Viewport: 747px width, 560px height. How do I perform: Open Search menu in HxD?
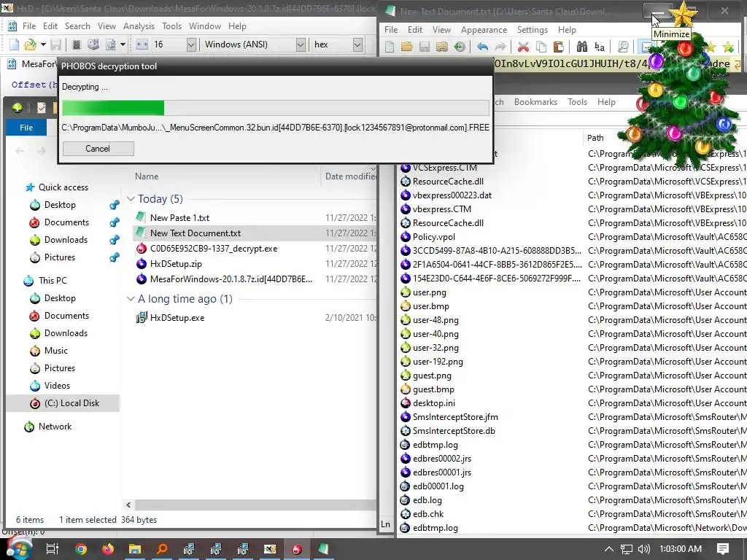pos(77,26)
